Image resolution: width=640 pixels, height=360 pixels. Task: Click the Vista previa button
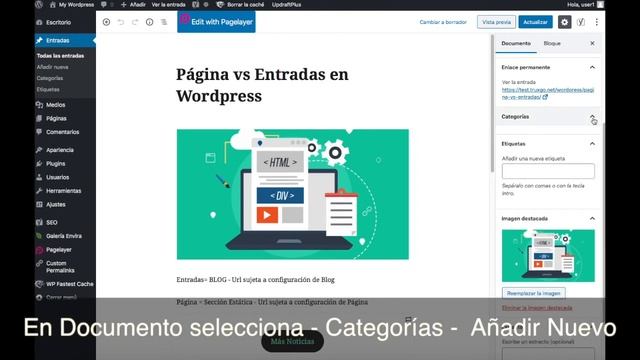pyautogui.click(x=496, y=22)
